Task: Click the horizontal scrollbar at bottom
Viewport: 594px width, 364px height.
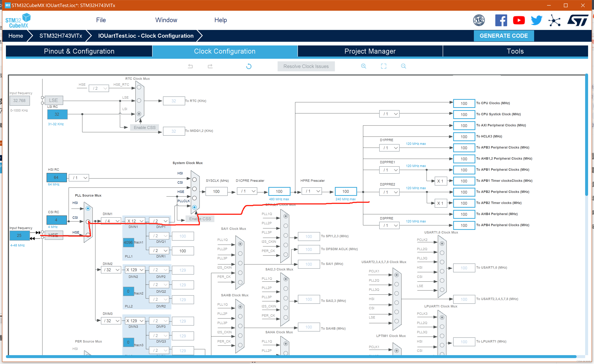Action: 289,356
